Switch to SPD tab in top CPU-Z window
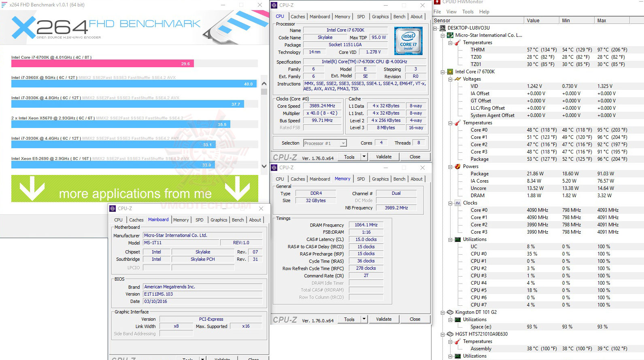This screenshot has width=644, height=360. 361,17
